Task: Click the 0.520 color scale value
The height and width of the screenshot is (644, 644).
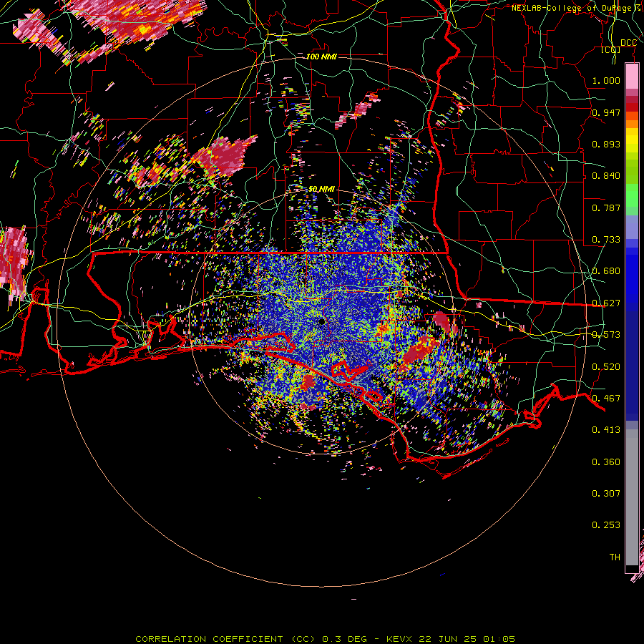Action: (x=606, y=367)
